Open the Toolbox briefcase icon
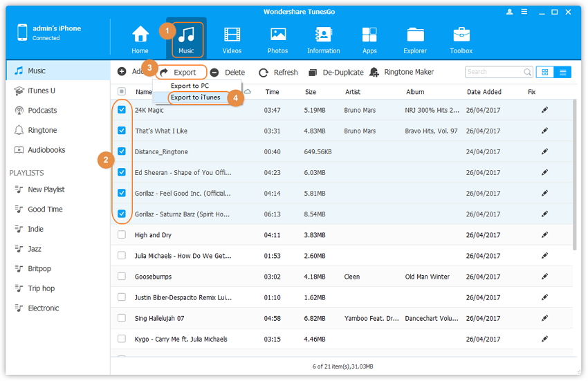 (461, 35)
